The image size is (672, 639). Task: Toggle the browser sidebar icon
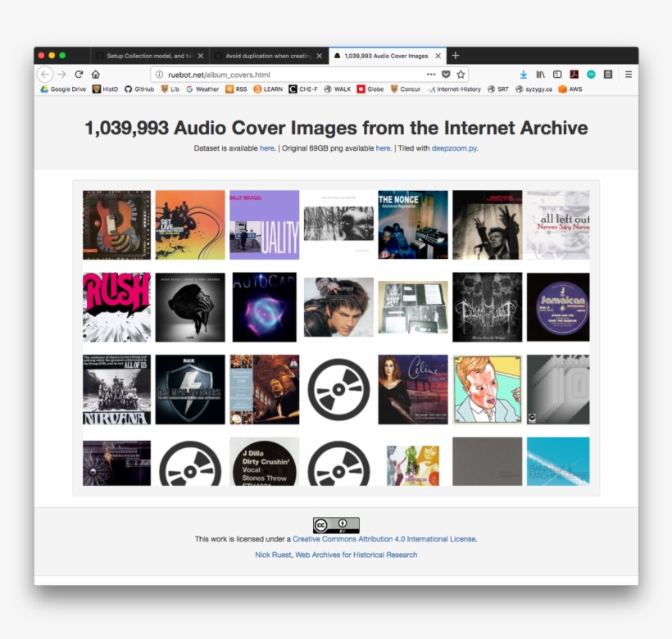[558, 73]
